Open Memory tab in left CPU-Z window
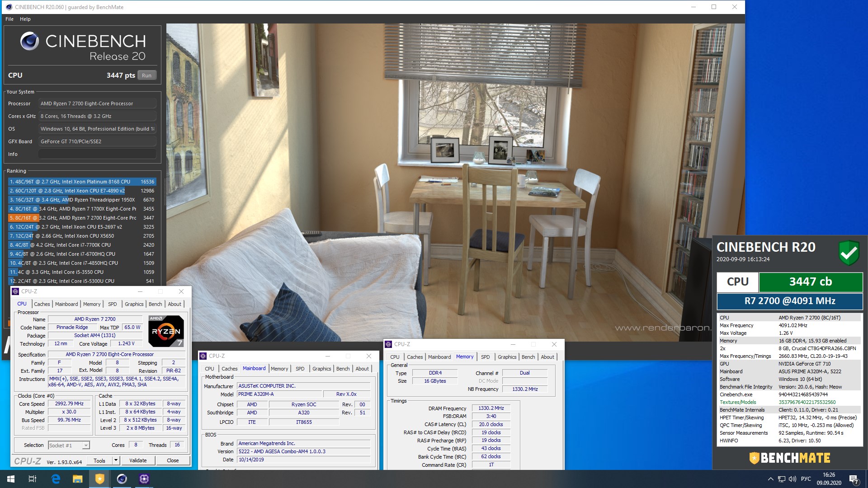The height and width of the screenshot is (488, 868). click(x=92, y=304)
